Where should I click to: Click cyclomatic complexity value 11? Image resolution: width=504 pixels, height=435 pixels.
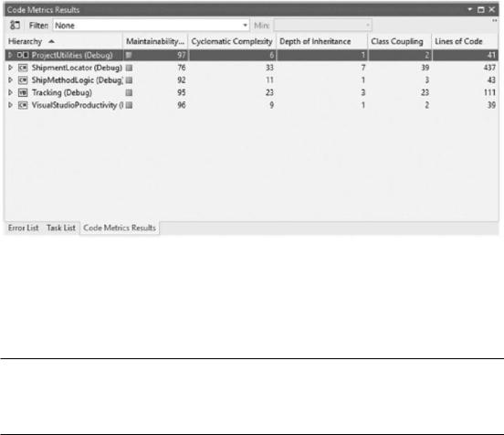[269, 80]
